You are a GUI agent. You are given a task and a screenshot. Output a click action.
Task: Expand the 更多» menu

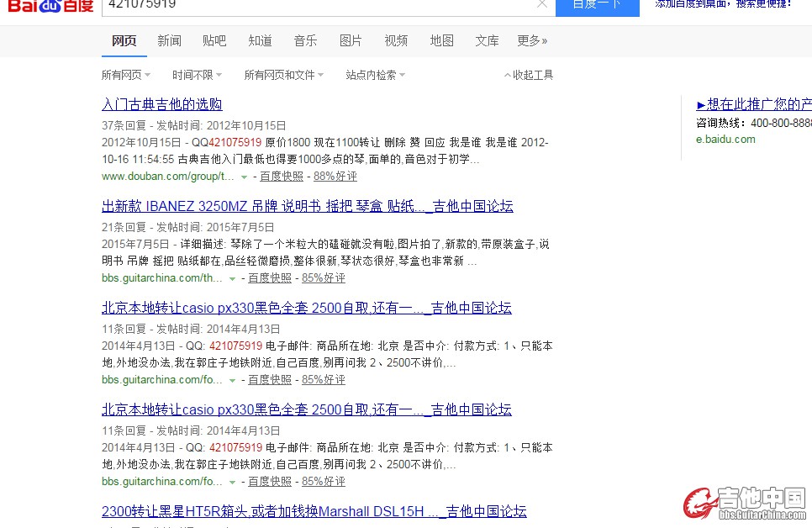tap(532, 41)
